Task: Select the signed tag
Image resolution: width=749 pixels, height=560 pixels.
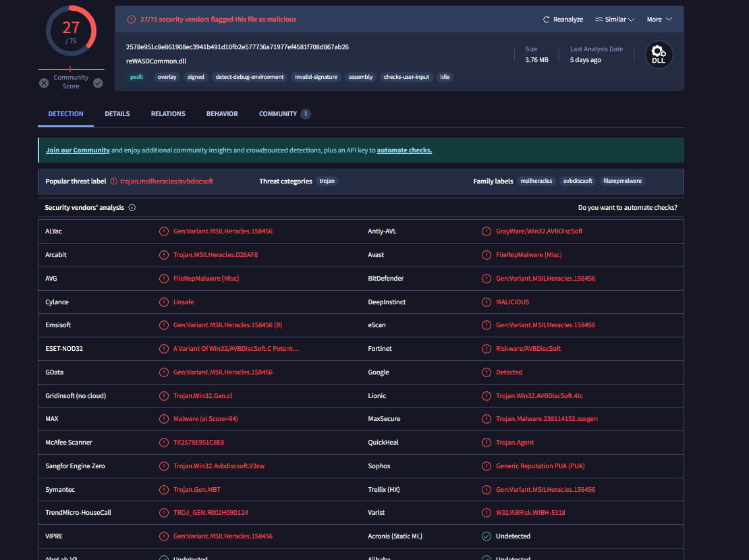Action: pos(196,77)
